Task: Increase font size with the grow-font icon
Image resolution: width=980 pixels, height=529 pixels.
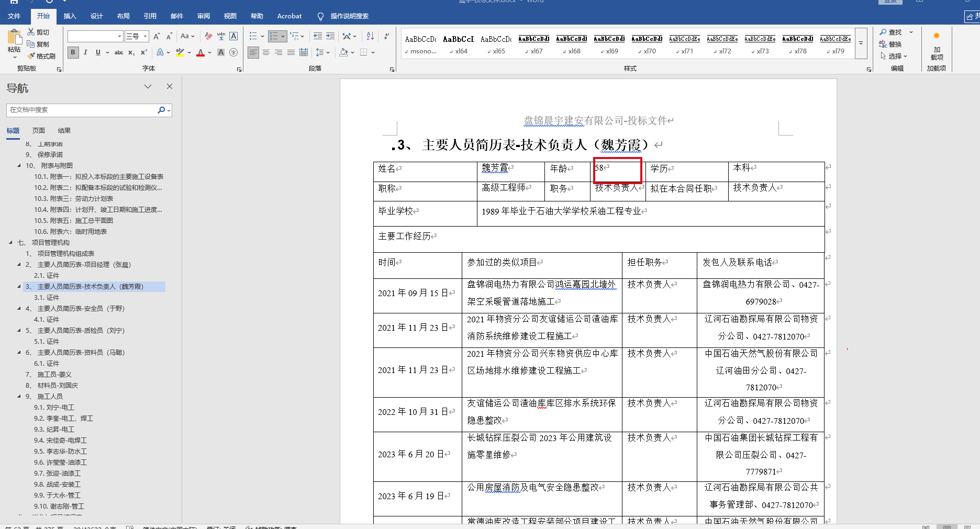Action: tap(157, 36)
